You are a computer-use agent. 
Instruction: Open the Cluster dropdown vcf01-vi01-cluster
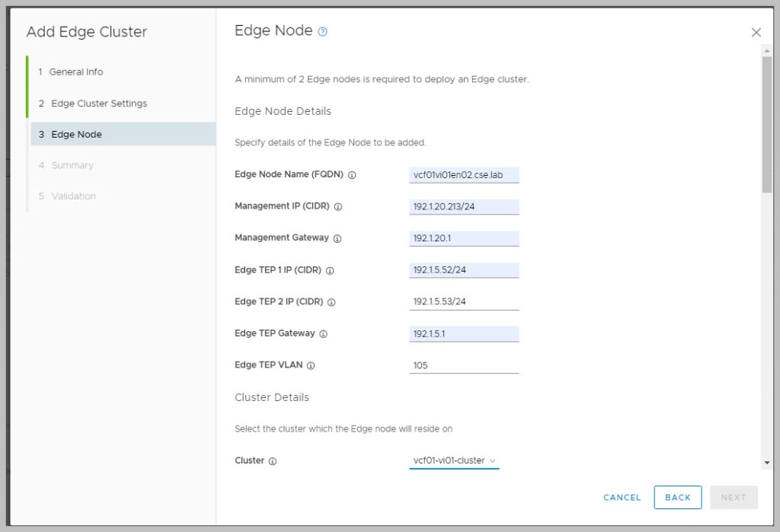click(x=454, y=460)
